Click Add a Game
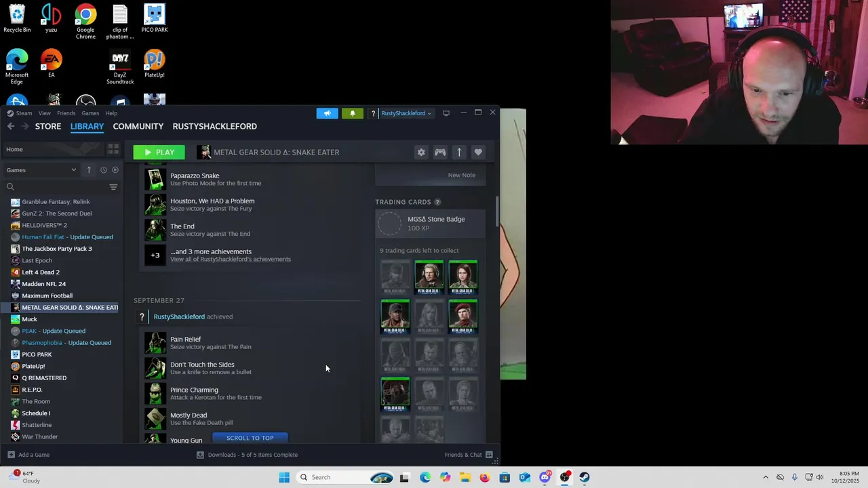Screen dimensions: 868x488 28,455
